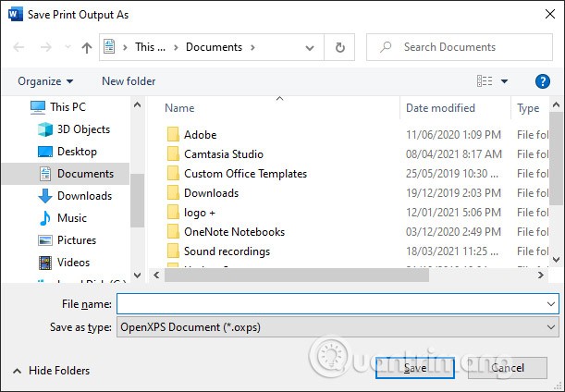The width and height of the screenshot is (565, 392).
Task: Click the change view layout icon
Action: click(484, 81)
